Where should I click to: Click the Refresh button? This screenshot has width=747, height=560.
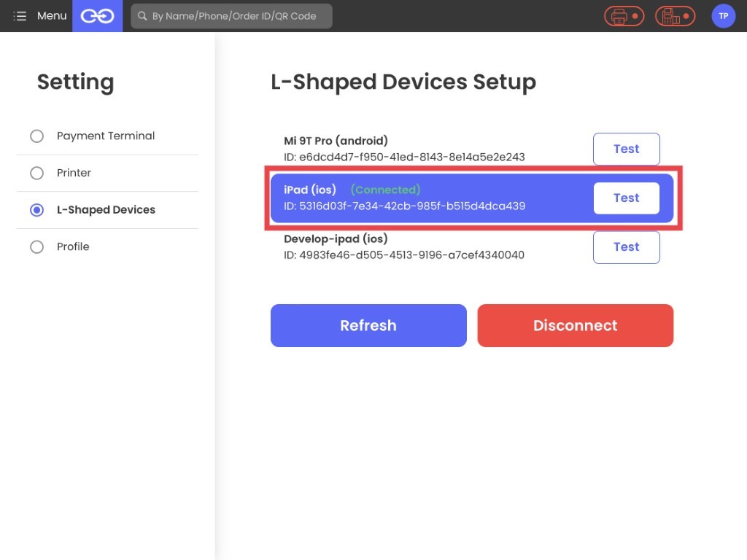coord(368,326)
